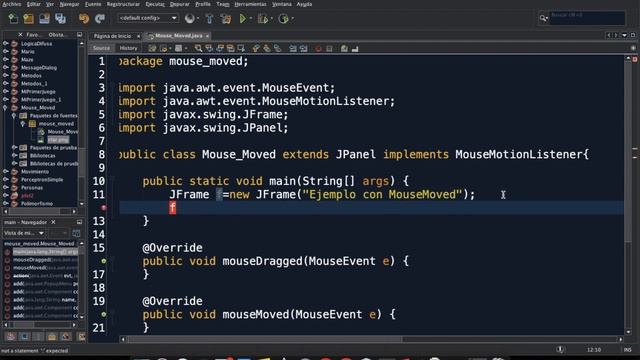The height and width of the screenshot is (360, 640).
Task: Close the Navigator panel with X
Action: click(53, 222)
